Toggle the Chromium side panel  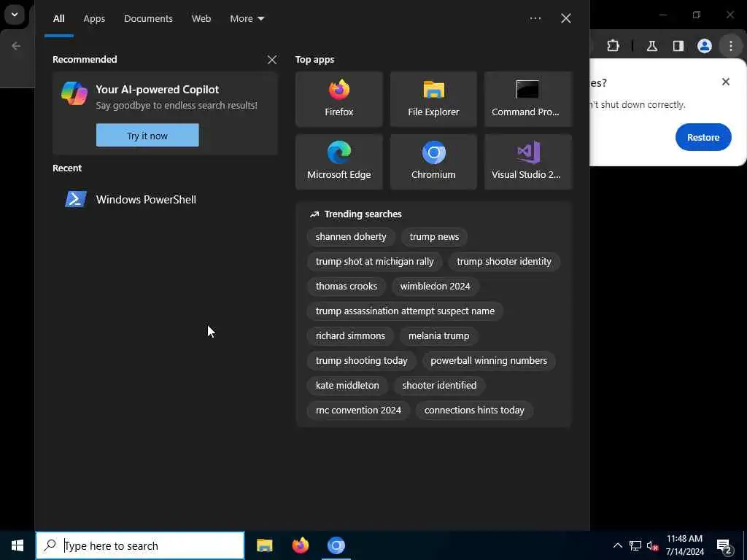click(678, 46)
